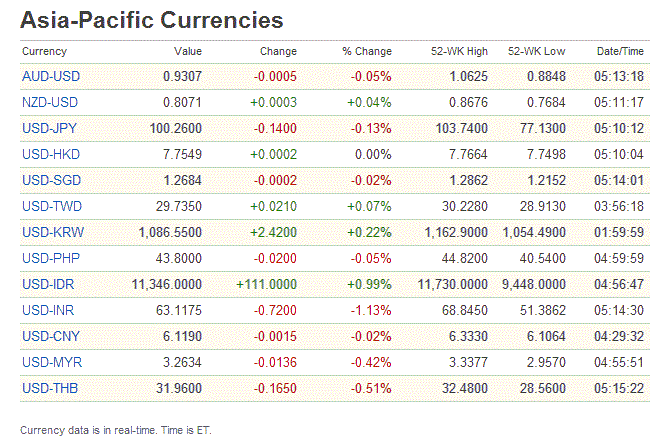Click the % Change column header
Viewport: 659px width, 439px height.
(367, 51)
